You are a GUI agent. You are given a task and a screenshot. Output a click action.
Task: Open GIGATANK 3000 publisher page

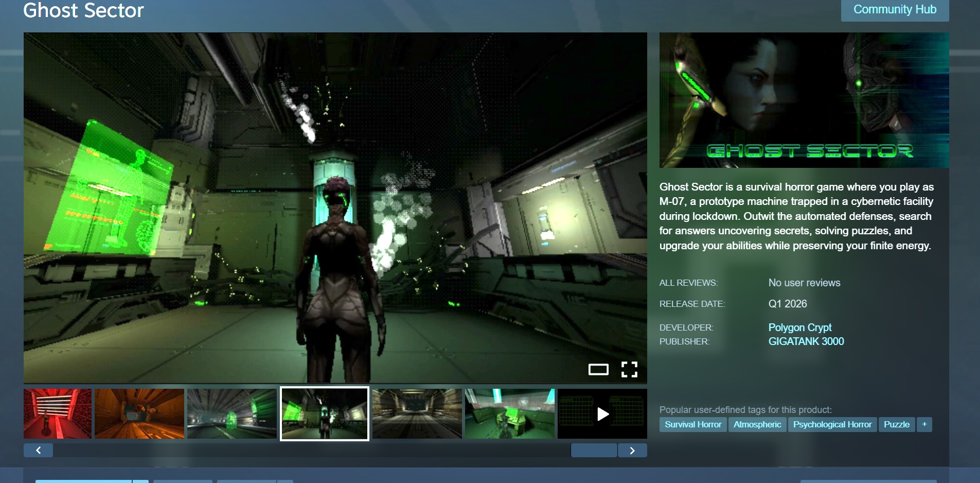click(806, 341)
